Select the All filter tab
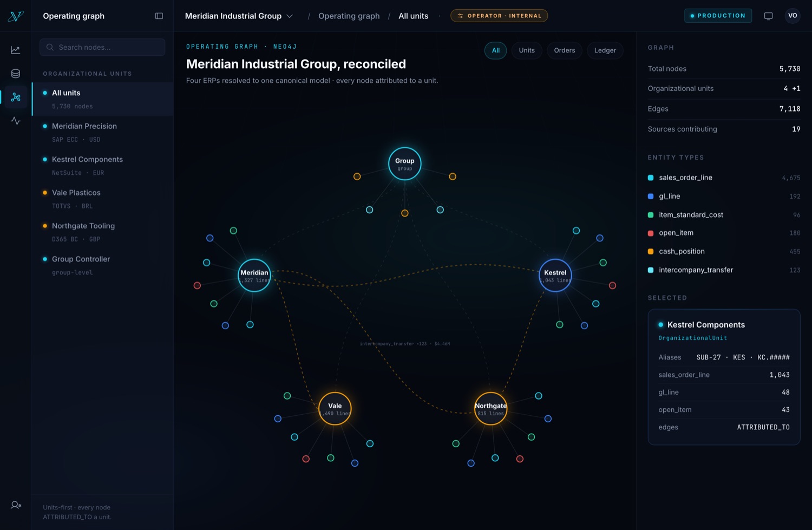 coord(496,50)
